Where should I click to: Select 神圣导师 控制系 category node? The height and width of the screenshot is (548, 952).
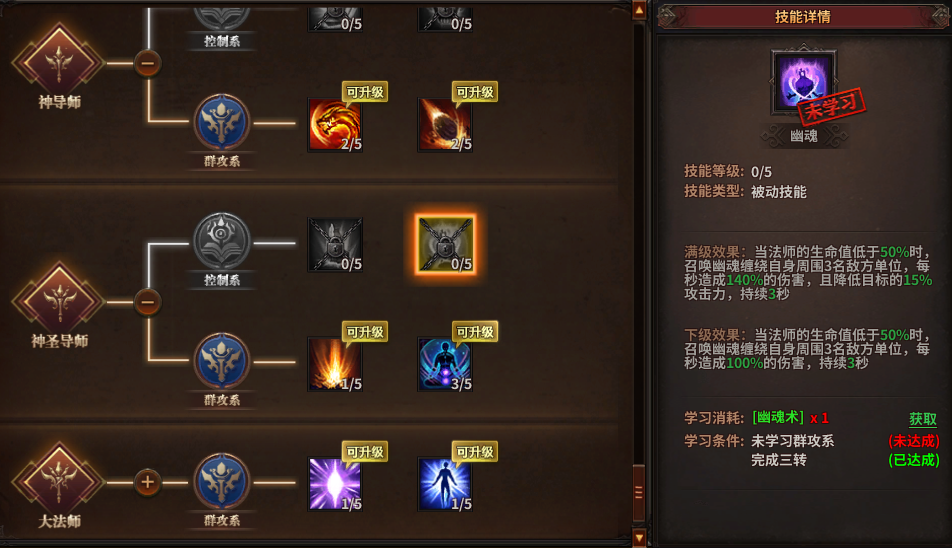pyautogui.click(x=222, y=242)
